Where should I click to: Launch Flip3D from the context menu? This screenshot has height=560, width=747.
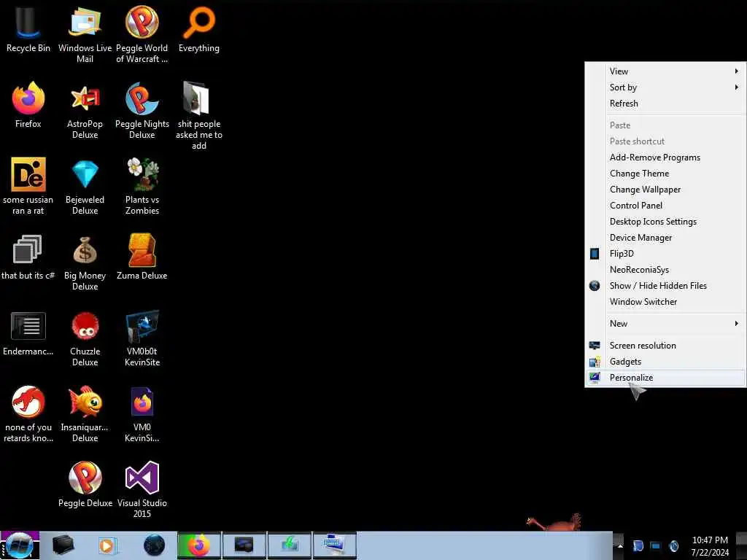pyautogui.click(x=673, y=253)
